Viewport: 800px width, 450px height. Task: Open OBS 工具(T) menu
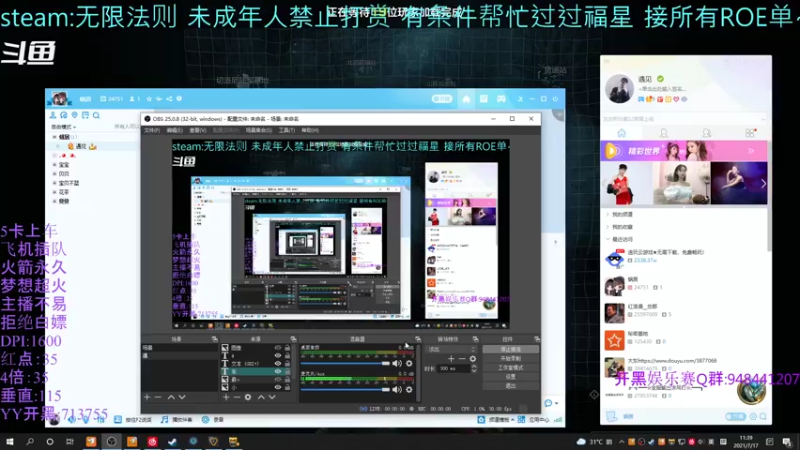[287, 130]
